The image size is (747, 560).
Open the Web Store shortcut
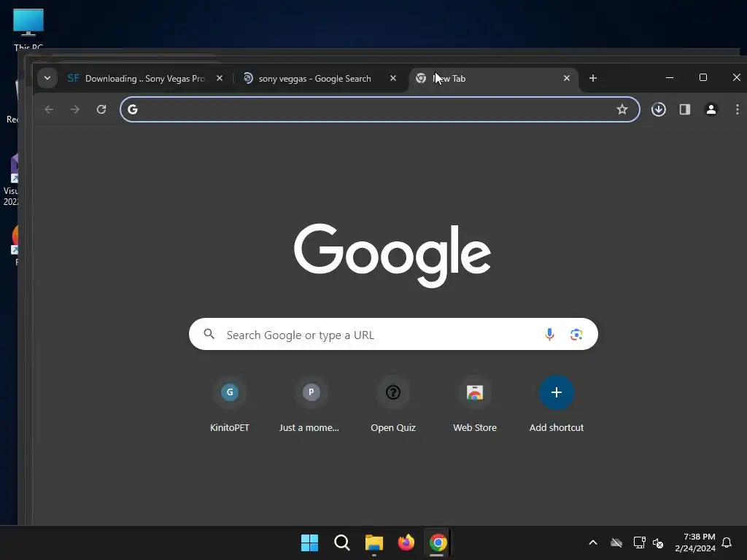click(474, 405)
